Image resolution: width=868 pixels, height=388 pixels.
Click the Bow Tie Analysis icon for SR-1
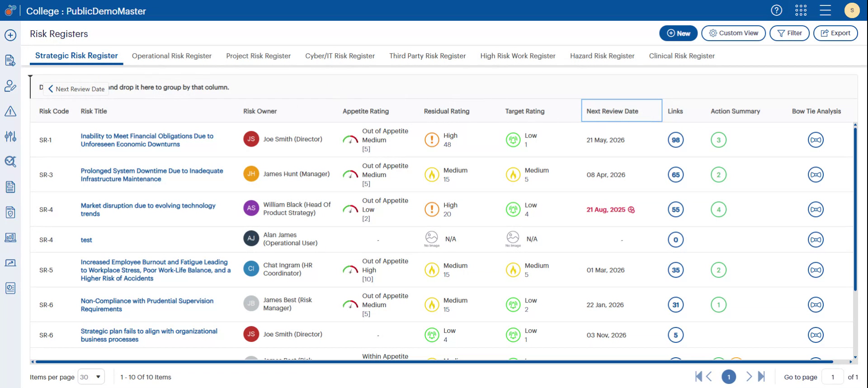point(816,140)
